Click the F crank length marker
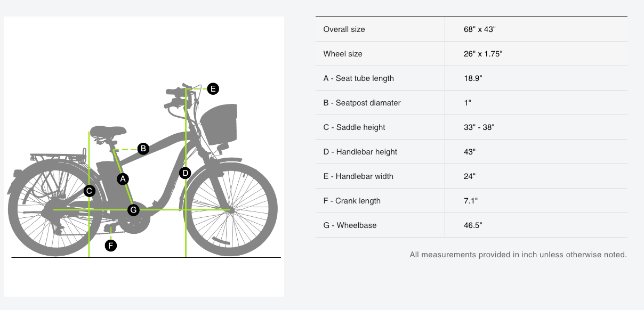This screenshot has width=644, height=310. pos(110,246)
